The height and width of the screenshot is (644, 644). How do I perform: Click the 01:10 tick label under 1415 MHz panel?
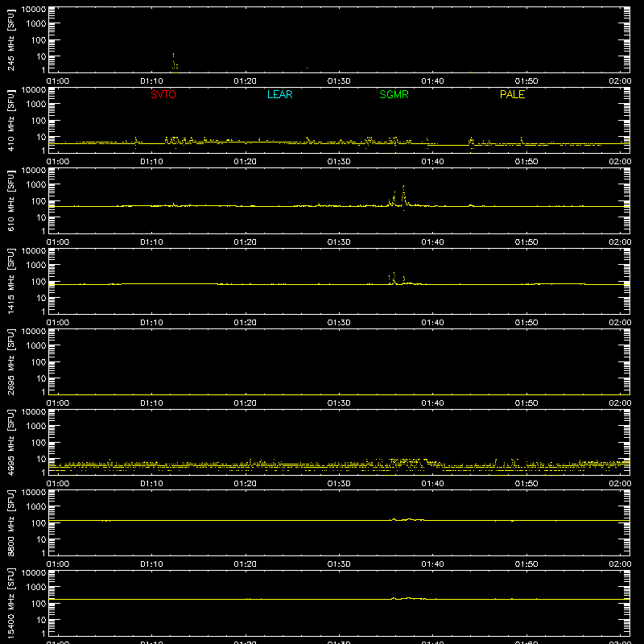tap(151, 323)
